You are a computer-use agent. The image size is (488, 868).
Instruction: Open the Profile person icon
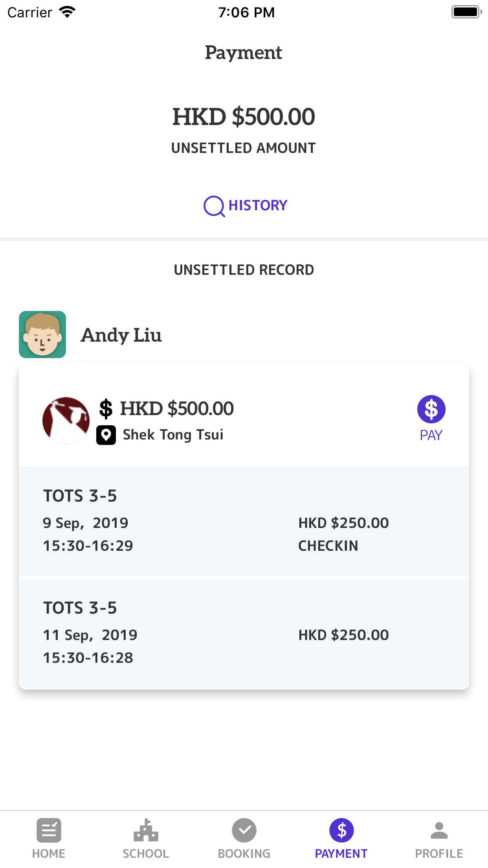[439, 830]
